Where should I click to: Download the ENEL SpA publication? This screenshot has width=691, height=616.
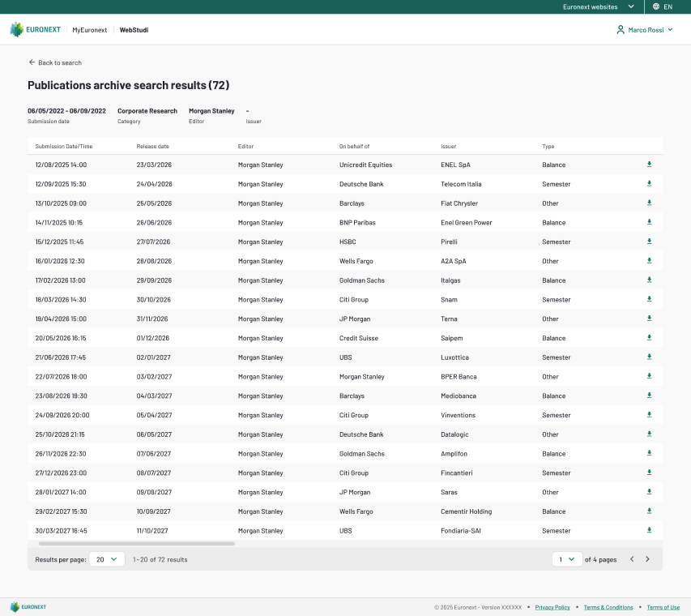pyautogui.click(x=649, y=165)
